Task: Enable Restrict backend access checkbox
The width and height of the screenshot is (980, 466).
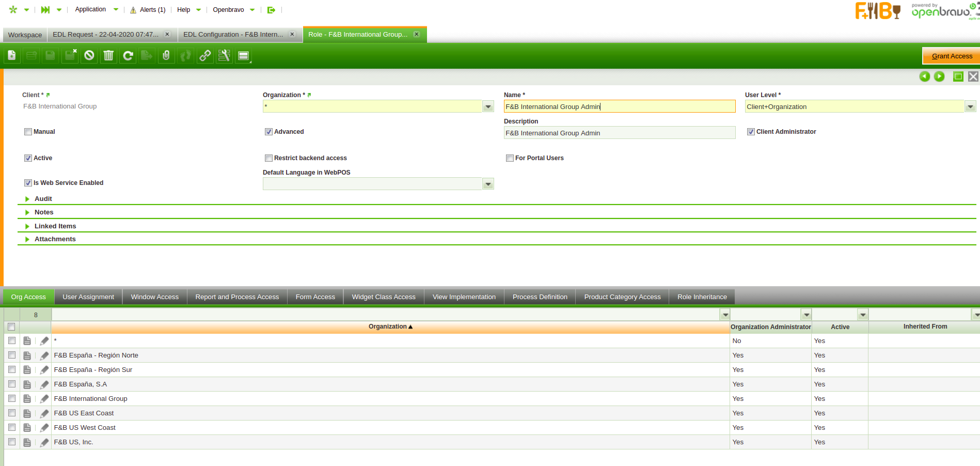Action: [268, 158]
